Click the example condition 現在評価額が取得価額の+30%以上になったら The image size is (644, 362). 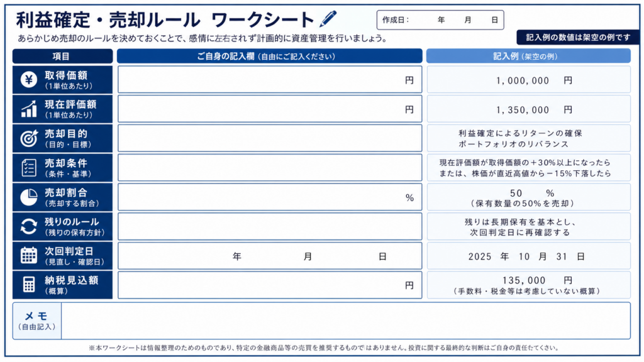525,163
